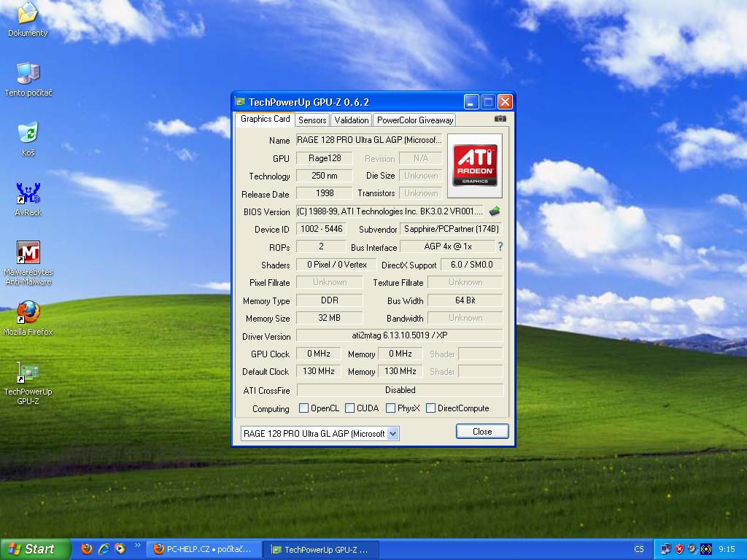Open the Koš recycle bin icon
The height and width of the screenshot is (560, 747).
tap(28, 133)
